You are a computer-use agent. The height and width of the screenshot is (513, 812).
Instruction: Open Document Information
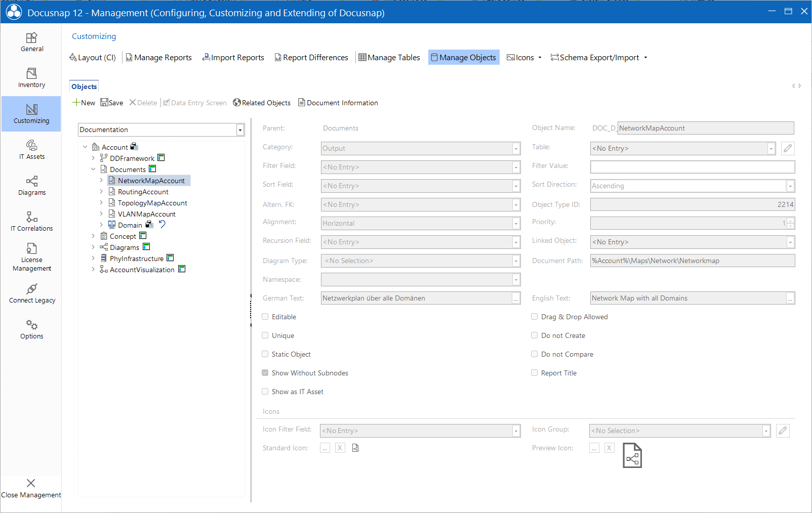coord(338,103)
